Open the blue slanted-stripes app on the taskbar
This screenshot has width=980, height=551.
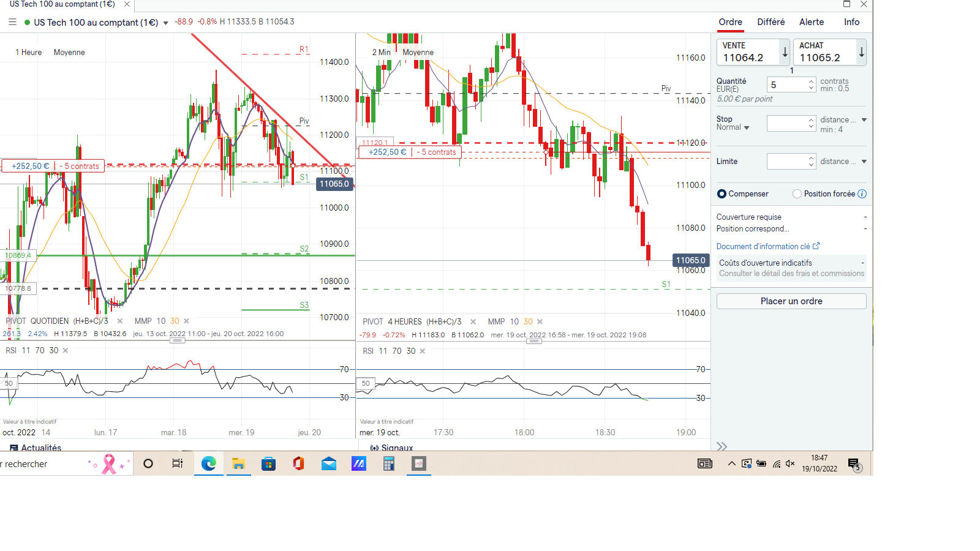[358, 463]
